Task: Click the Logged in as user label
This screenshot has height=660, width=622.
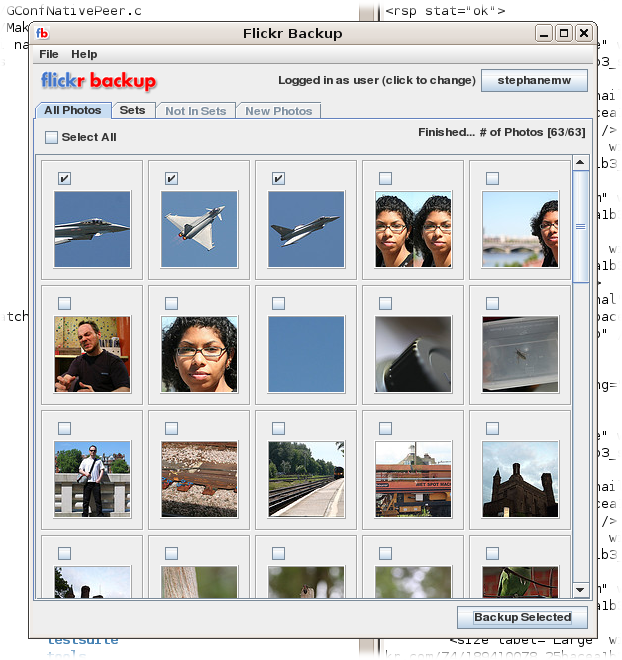Action: (x=377, y=80)
